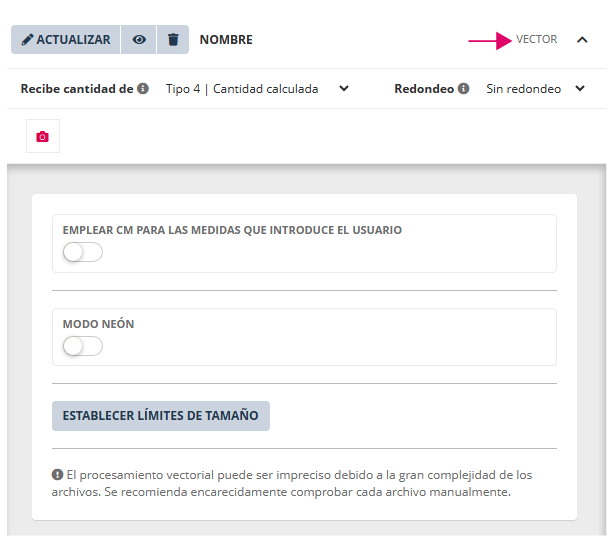Click the VECTOR type label
615x546 pixels.
[x=537, y=40]
